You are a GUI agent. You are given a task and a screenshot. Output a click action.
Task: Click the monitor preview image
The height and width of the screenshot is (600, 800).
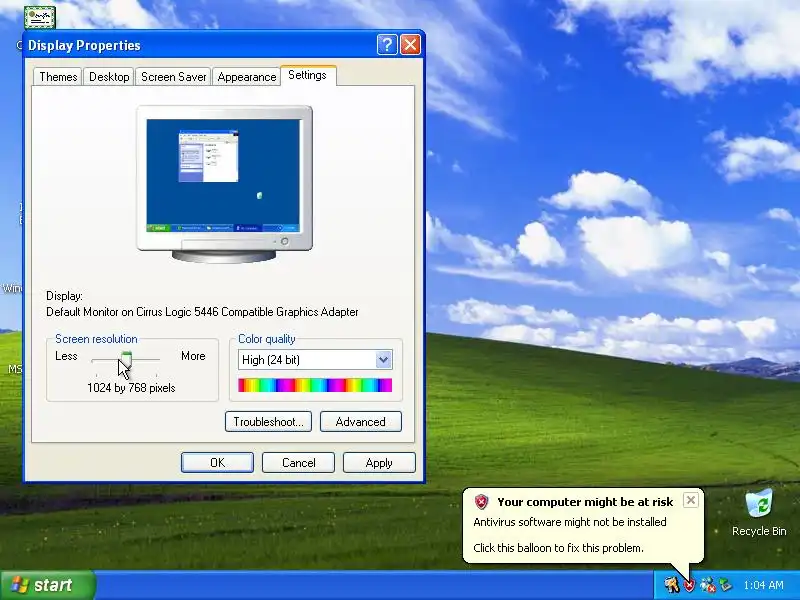tap(224, 184)
